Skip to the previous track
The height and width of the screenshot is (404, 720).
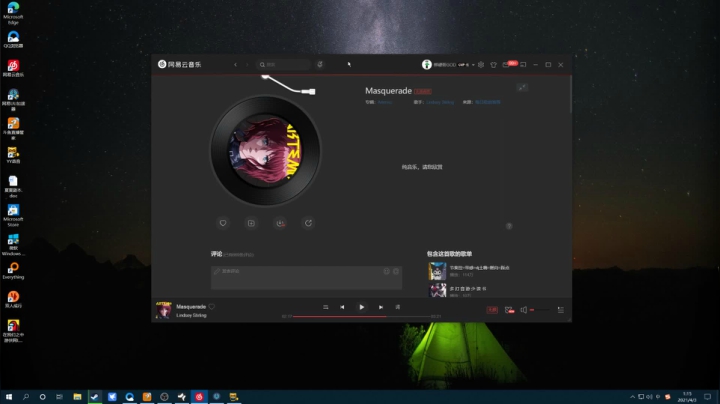click(x=342, y=307)
